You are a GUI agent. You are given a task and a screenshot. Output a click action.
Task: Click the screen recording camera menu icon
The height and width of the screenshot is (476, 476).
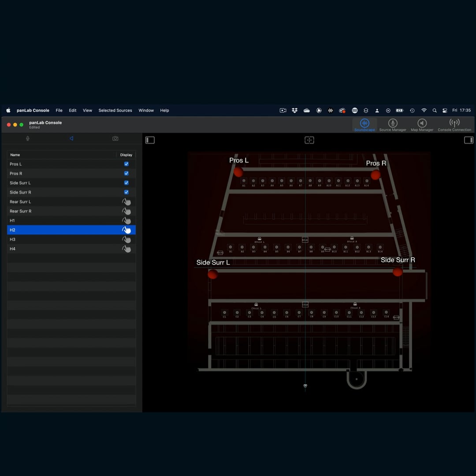(283, 111)
